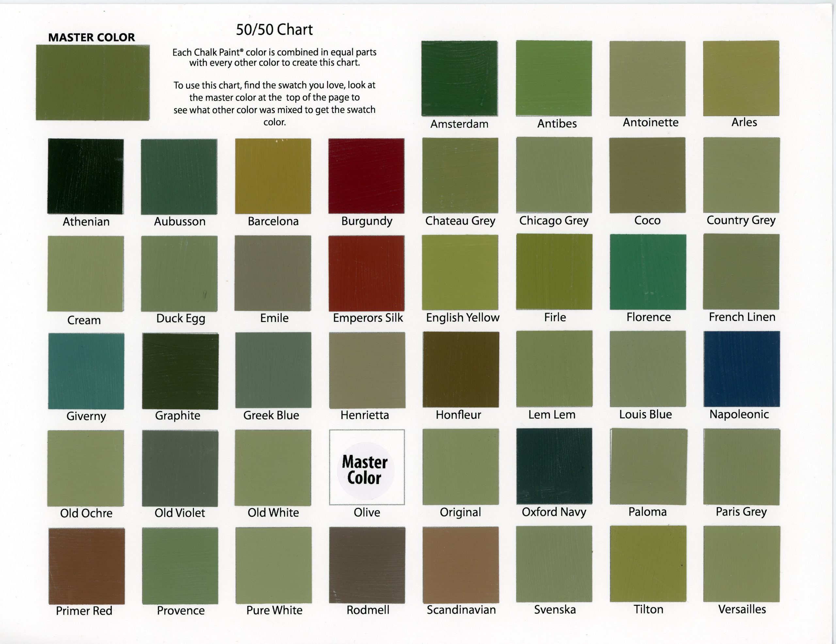Click the Paloma swatch
This screenshot has width=836, height=644.
pyautogui.click(x=649, y=466)
